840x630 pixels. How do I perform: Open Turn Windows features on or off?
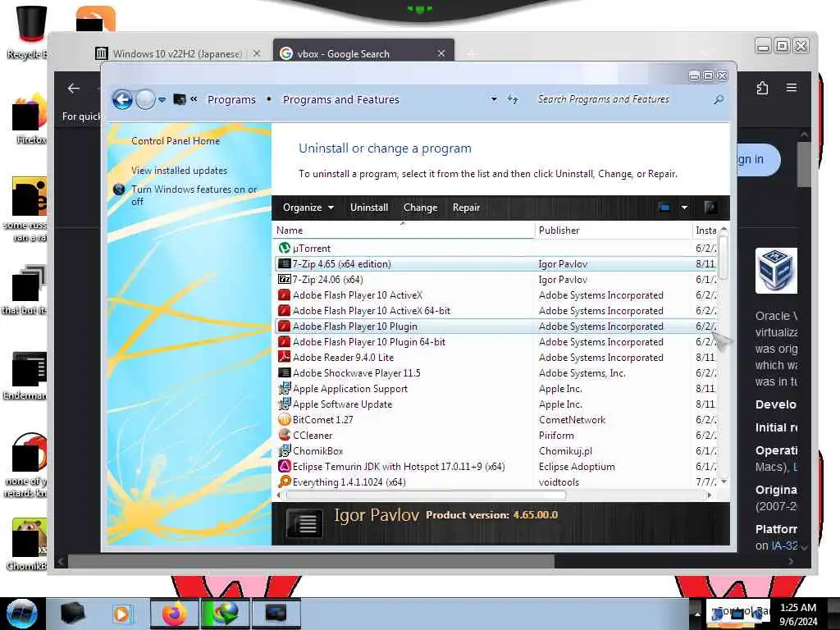coord(194,195)
